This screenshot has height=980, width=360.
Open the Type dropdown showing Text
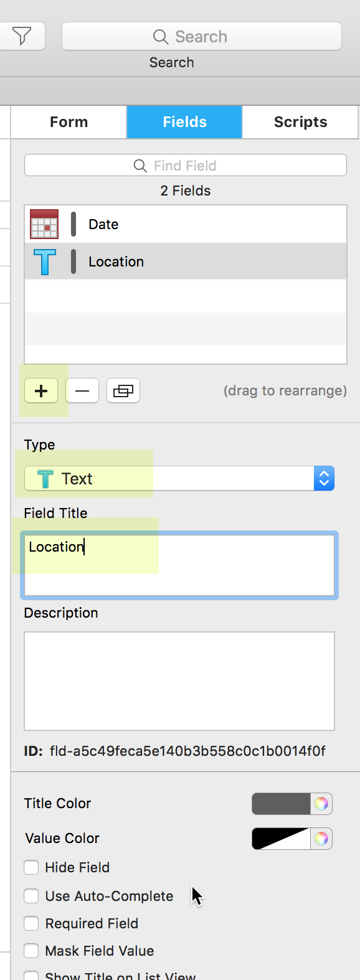click(179, 478)
